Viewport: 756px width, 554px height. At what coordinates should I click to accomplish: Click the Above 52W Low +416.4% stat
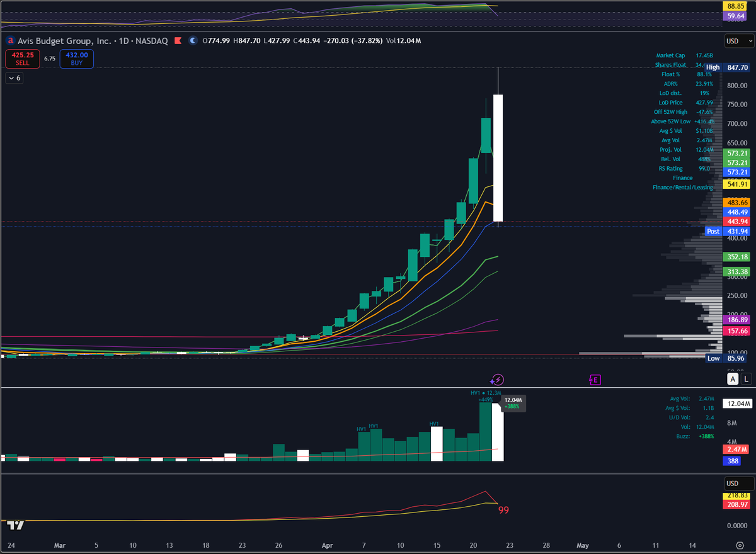pyautogui.click(x=682, y=122)
